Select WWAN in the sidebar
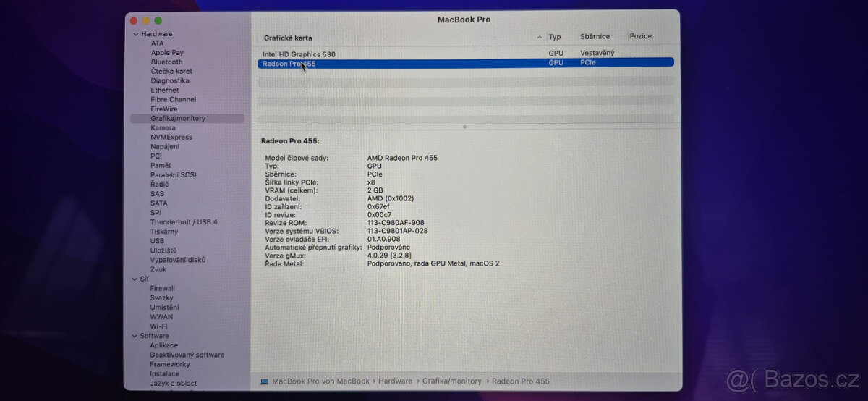Screen dimensions: 868x401 161,316
